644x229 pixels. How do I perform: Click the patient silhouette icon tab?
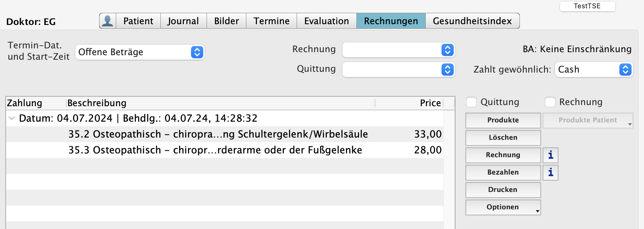click(x=108, y=21)
